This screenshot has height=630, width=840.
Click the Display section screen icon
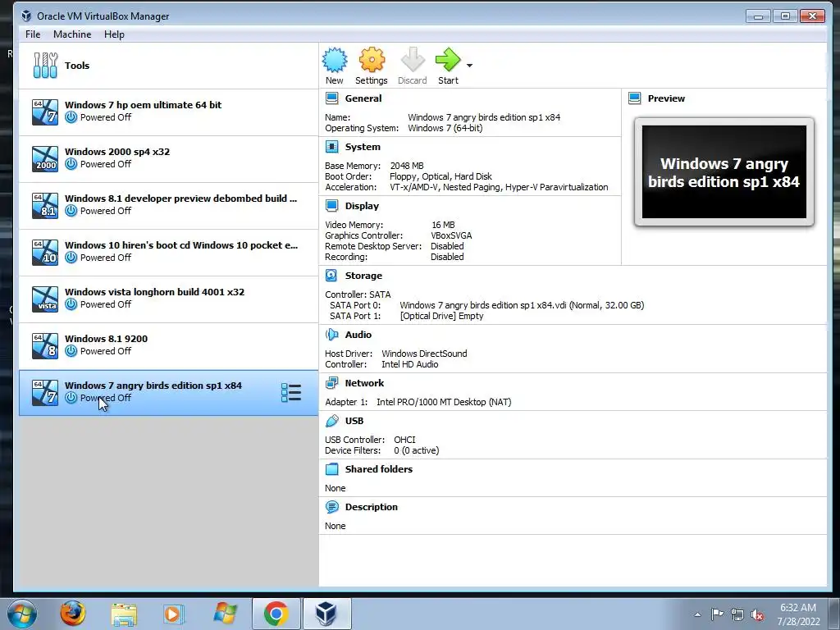point(332,206)
